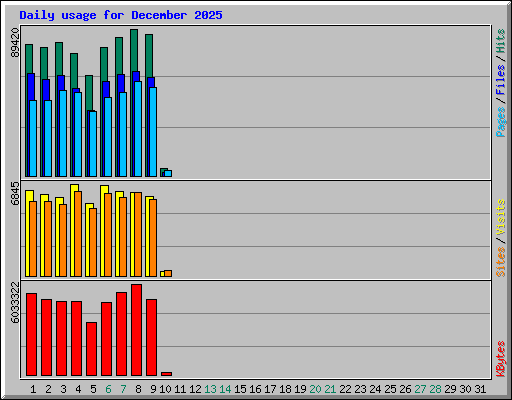
Task: Select the cyan Pages bar for day 9
Action: coord(153,132)
